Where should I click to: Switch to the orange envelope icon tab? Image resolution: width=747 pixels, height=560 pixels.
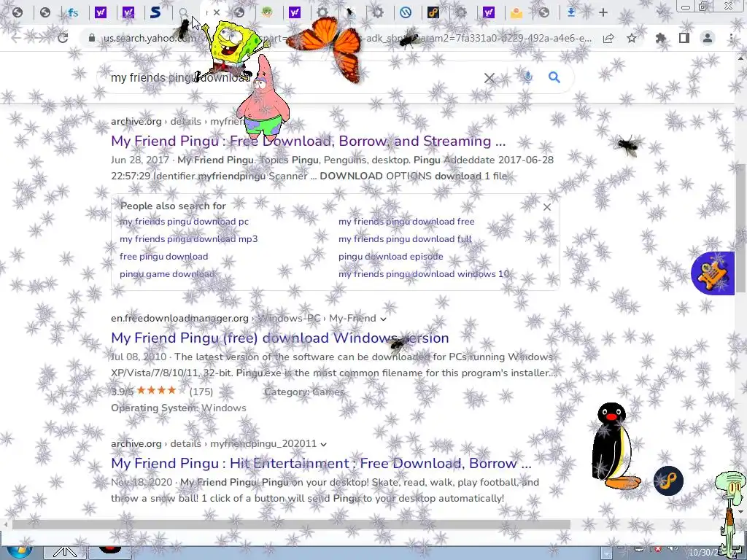pyautogui.click(x=516, y=12)
